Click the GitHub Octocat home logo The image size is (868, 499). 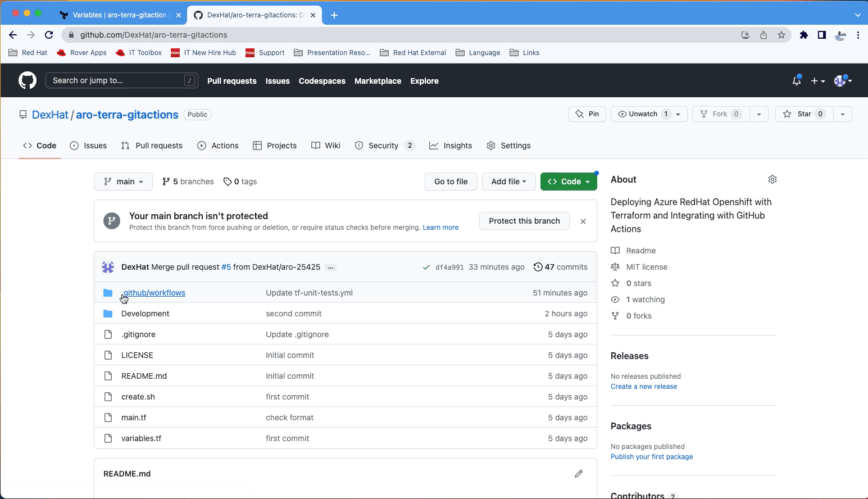[x=28, y=80]
